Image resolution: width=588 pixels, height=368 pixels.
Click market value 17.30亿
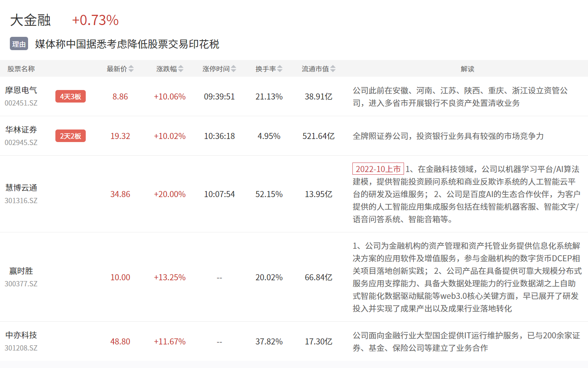click(319, 342)
